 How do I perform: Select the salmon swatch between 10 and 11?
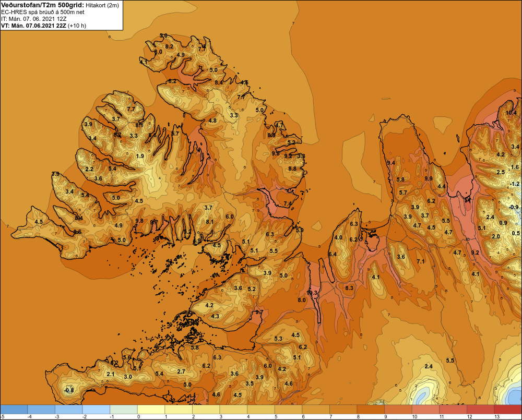(425, 410)
